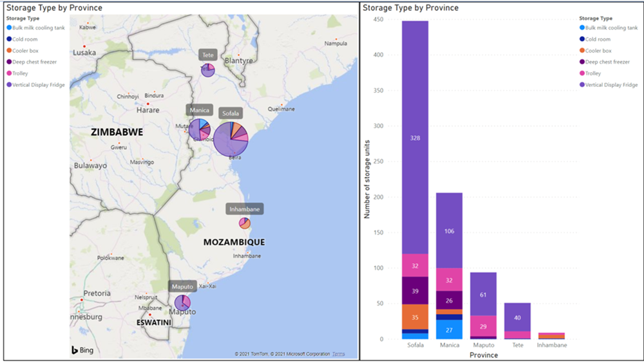Image resolution: width=644 pixels, height=363 pixels.
Task: Select the orange Sofala segment labeled 35
Action: pos(415,317)
